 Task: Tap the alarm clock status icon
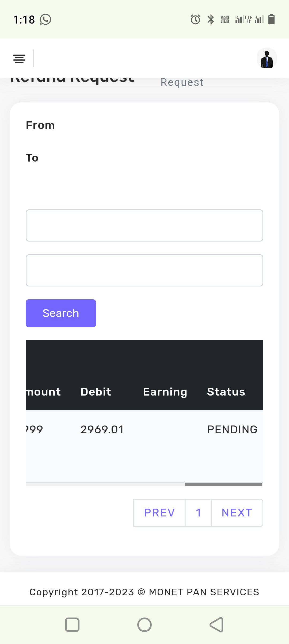(x=195, y=20)
